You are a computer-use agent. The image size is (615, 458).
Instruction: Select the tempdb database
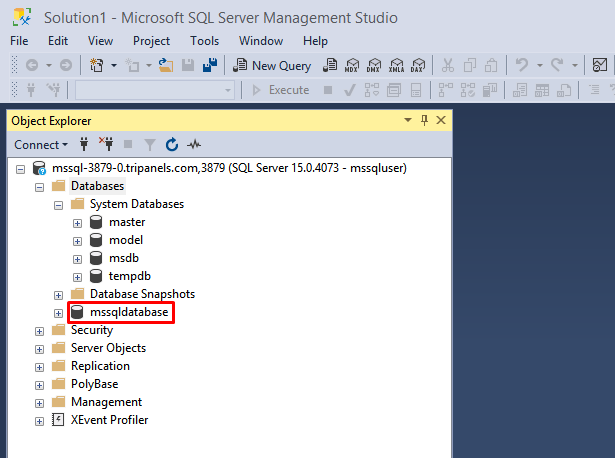[129, 276]
